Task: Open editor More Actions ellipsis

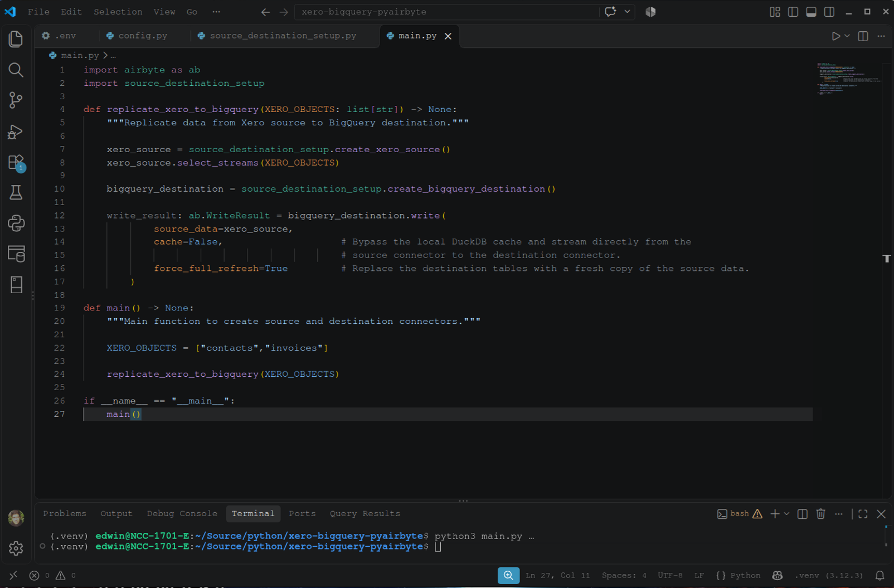Action: pos(881,36)
